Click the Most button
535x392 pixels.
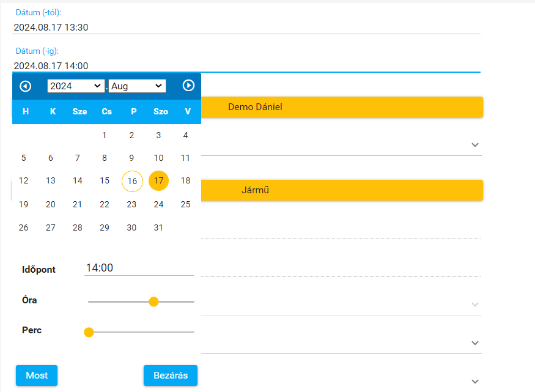[x=37, y=375]
